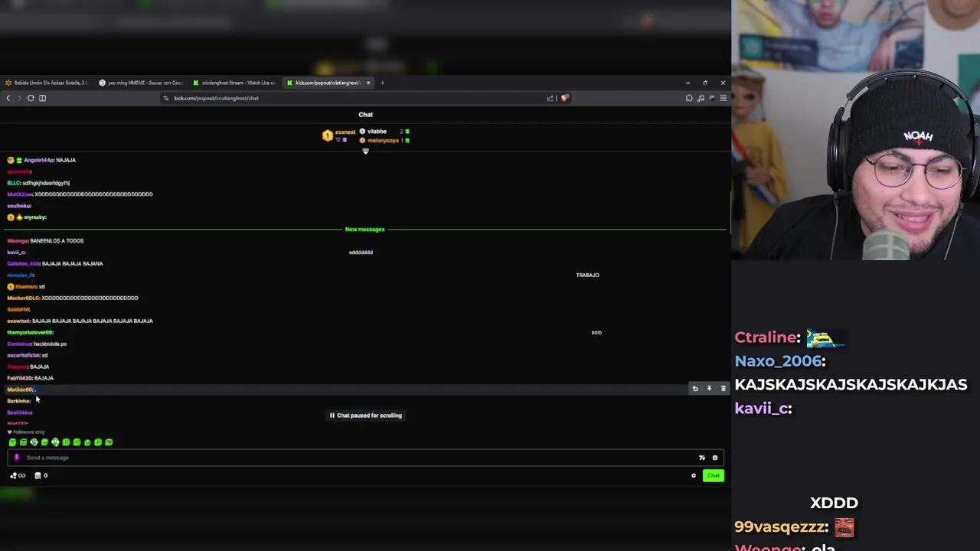
Task: Open the media control music note icon
Action: (x=701, y=98)
